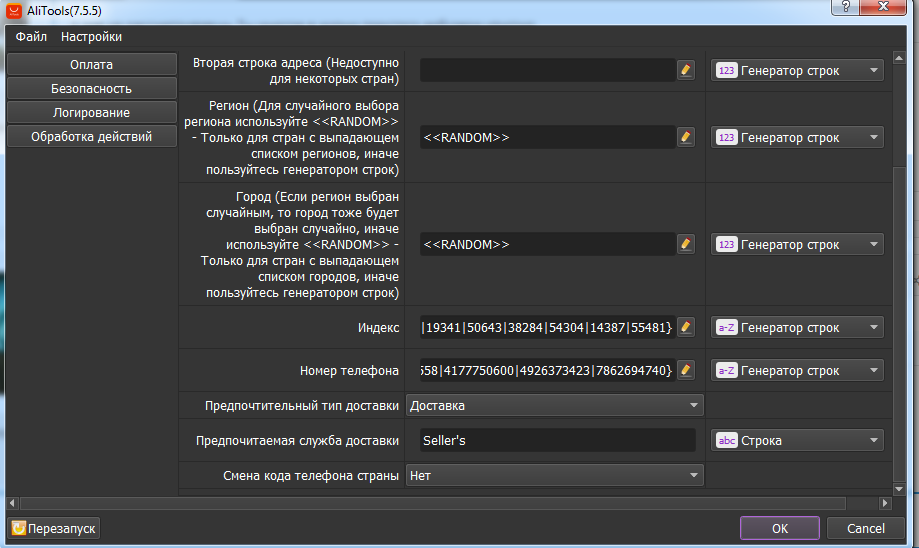Click the help question mark button in title bar
919x548 pixels.
pos(846,6)
